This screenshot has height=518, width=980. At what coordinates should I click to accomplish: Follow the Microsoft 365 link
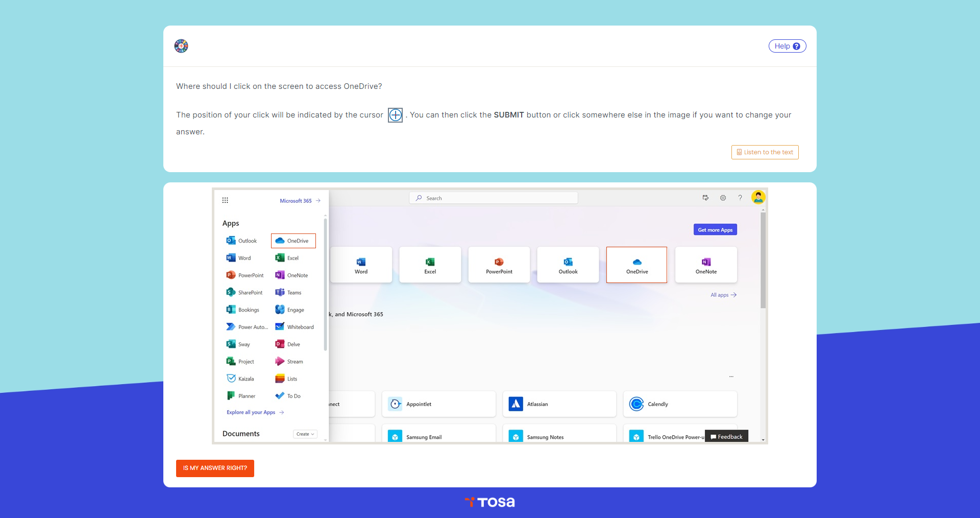[300, 201]
